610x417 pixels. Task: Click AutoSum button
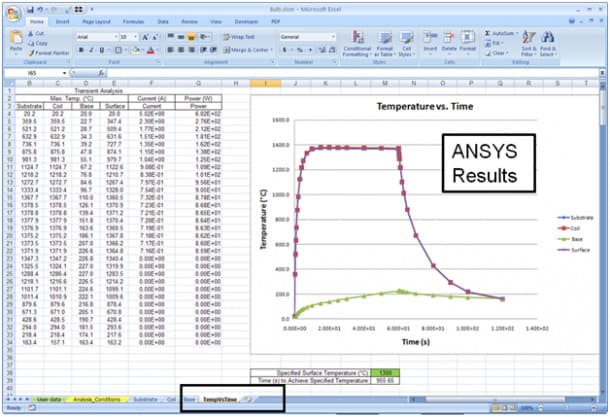click(x=499, y=33)
